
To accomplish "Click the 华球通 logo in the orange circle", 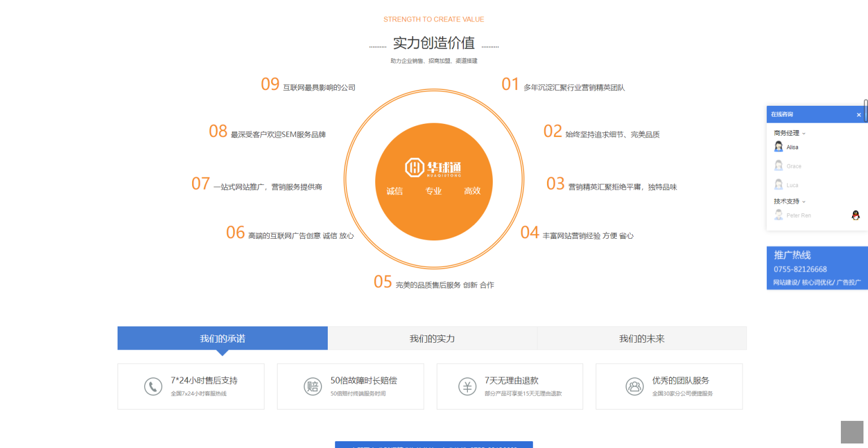I will tap(433, 167).
